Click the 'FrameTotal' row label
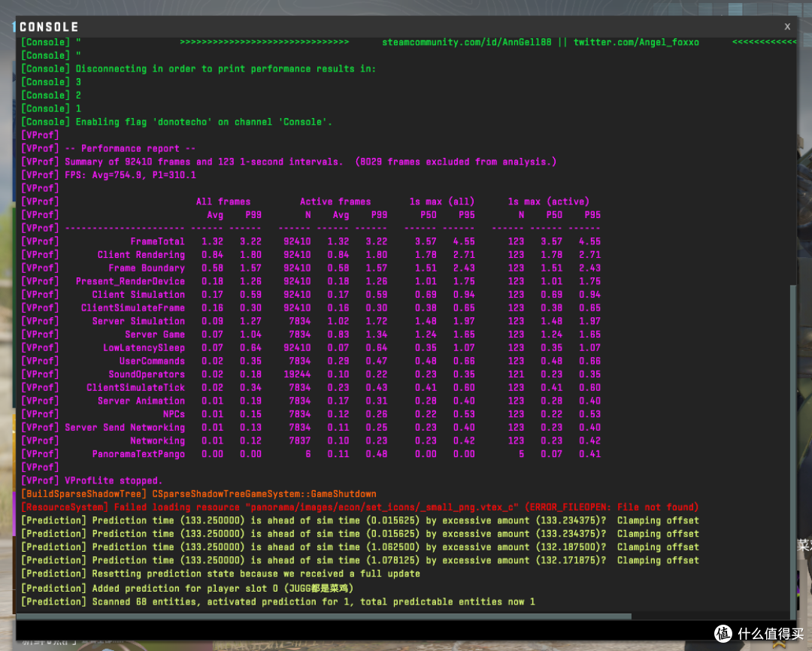812x651 pixels. [x=157, y=241]
